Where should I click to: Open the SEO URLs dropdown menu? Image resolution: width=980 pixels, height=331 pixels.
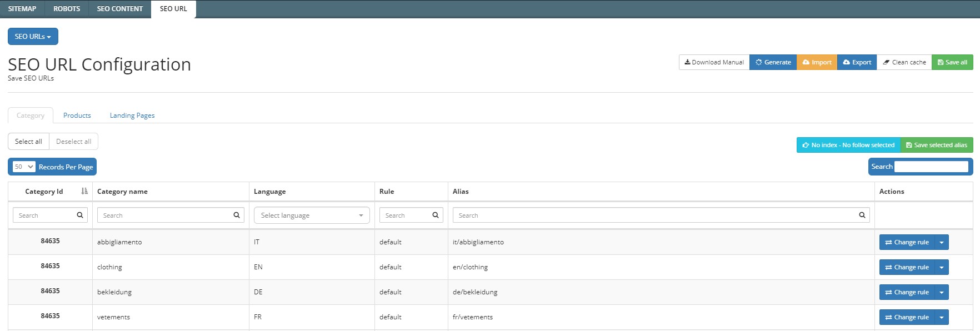point(33,37)
